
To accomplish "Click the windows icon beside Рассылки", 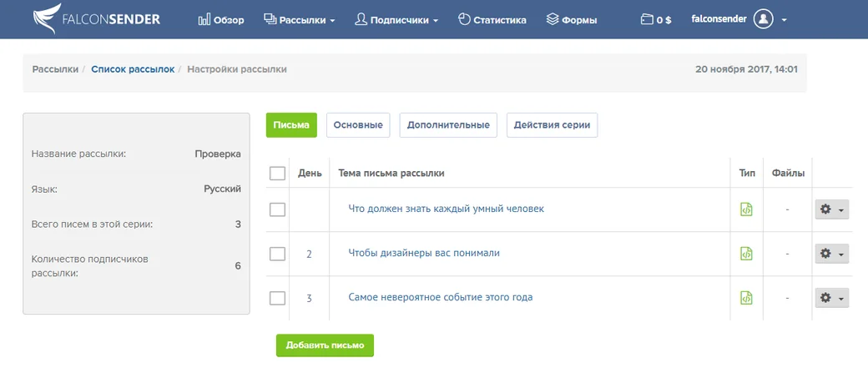I will pyautogui.click(x=270, y=19).
